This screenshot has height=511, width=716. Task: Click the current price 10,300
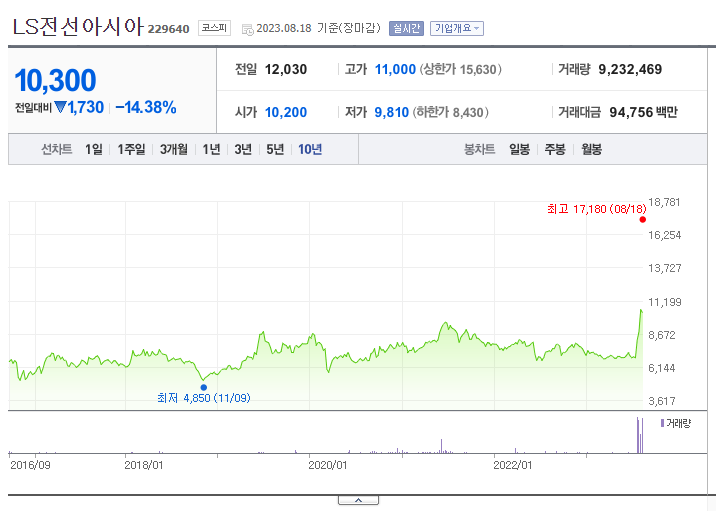55,81
